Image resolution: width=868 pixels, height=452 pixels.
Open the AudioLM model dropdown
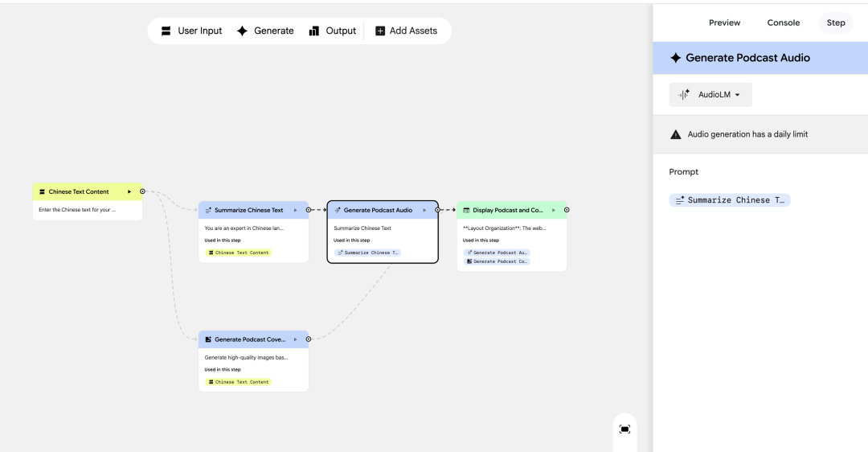(x=710, y=94)
